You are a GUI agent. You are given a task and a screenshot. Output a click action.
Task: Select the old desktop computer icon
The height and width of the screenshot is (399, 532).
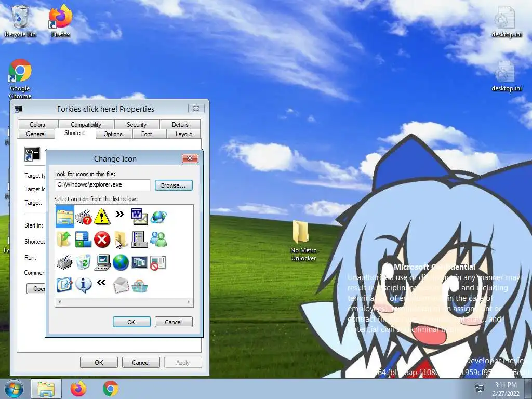102,262
